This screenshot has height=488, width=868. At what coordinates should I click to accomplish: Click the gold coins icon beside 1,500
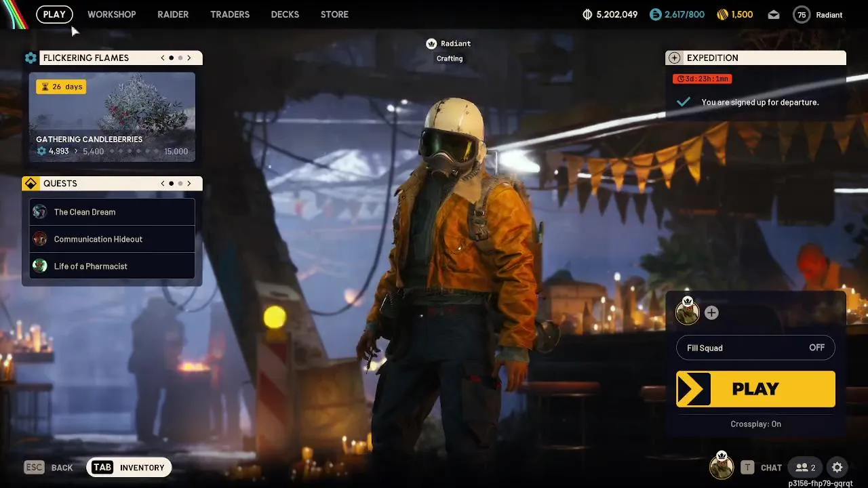(723, 14)
